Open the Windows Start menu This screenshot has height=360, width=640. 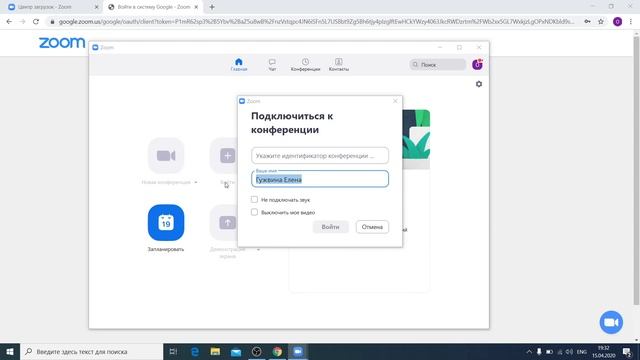point(10,351)
